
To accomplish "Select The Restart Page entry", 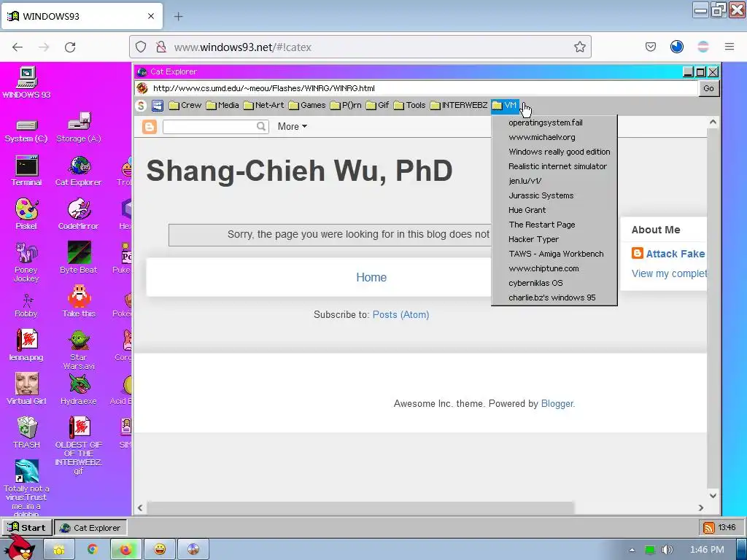I will click(x=554, y=225).
